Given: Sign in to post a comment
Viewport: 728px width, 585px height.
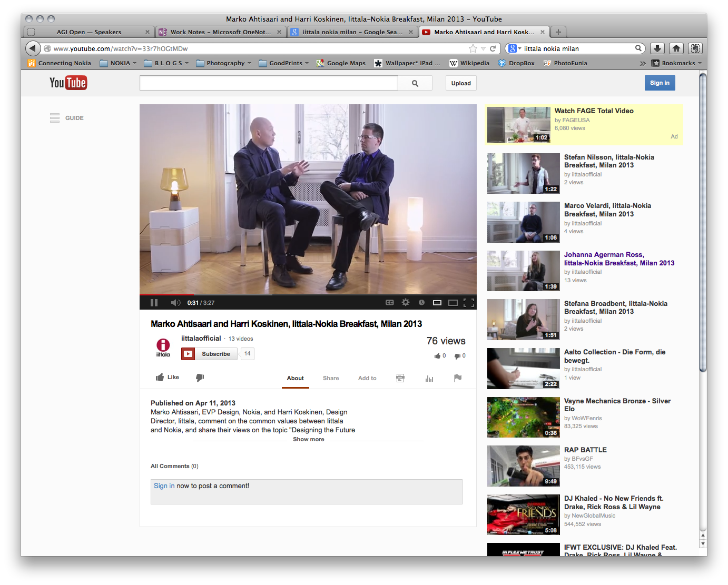Looking at the screenshot, I should [x=164, y=485].
